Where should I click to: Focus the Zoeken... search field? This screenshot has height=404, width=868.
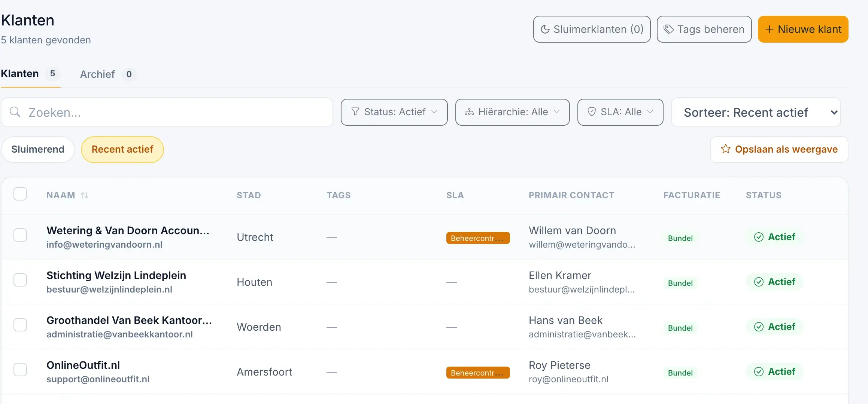(167, 112)
